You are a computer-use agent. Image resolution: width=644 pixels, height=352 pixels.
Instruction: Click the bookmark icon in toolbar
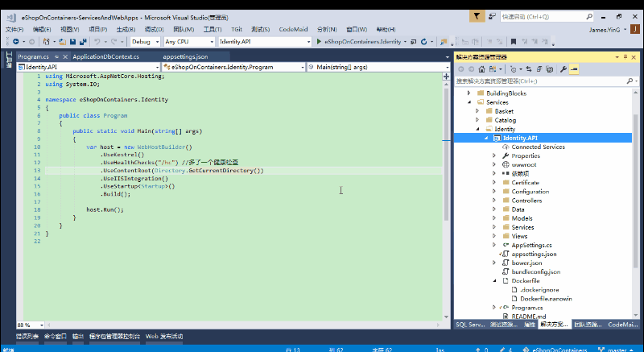pyautogui.click(x=514, y=42)
